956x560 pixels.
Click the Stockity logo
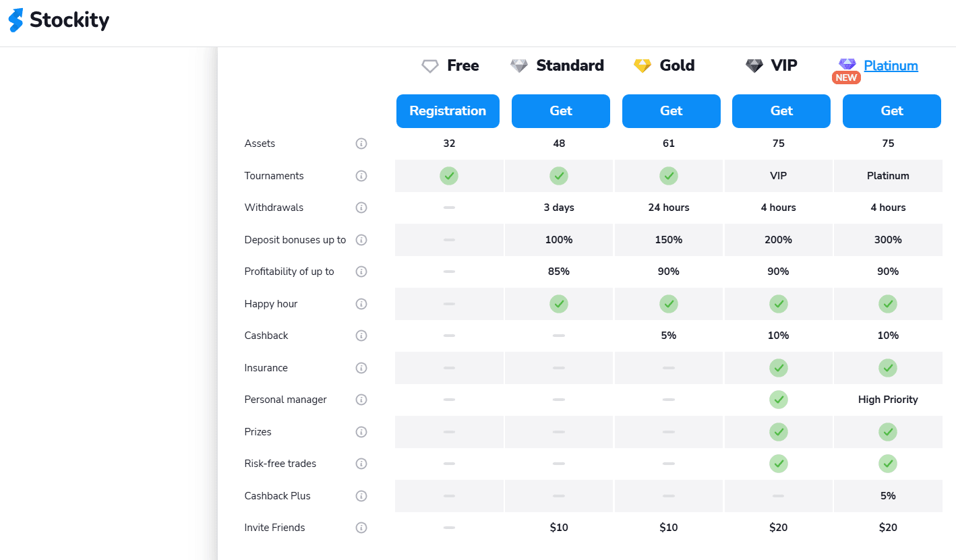(58, 20)
